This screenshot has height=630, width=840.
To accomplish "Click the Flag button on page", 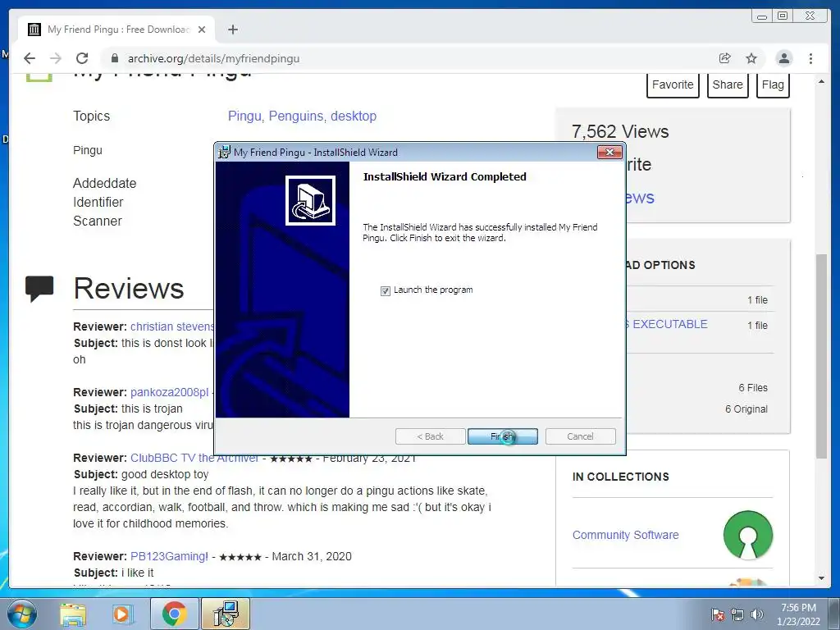I will 773,84.
